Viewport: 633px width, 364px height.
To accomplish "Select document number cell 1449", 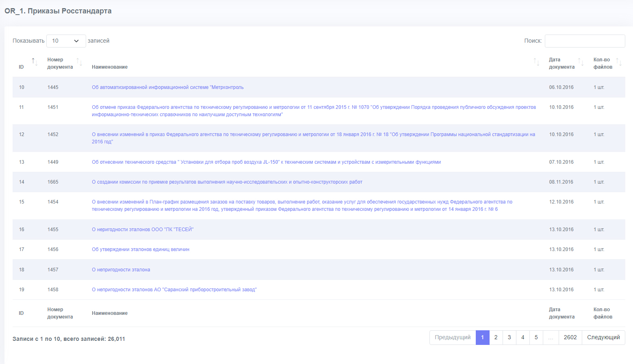I will coord(53,162).
